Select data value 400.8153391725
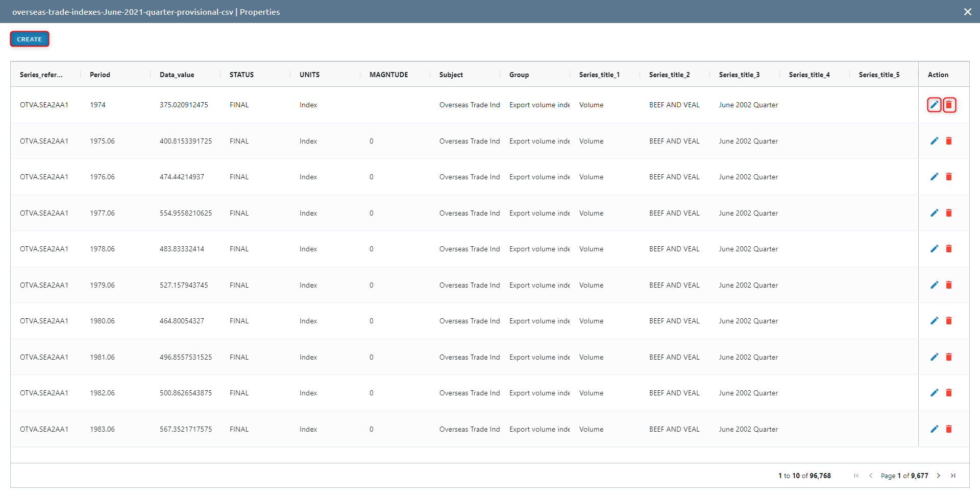The width and height of the screenshot is (980, 495). (186, 141)
